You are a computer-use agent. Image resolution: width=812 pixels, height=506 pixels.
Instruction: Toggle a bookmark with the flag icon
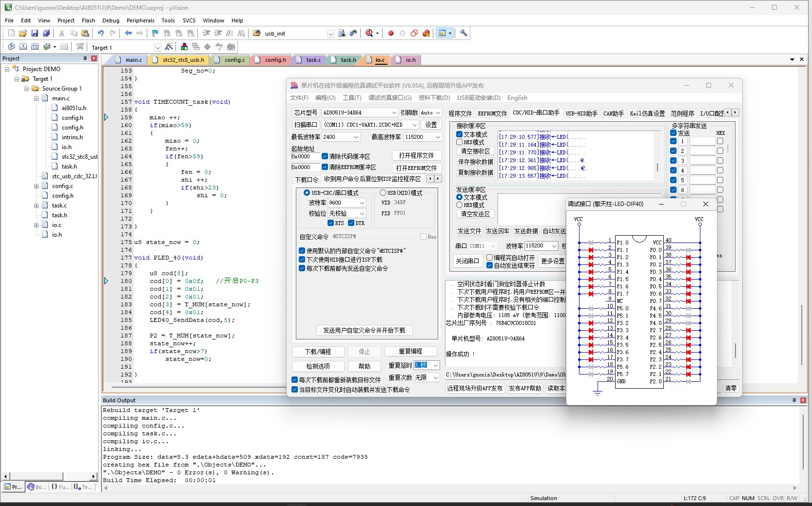point(155,33)
